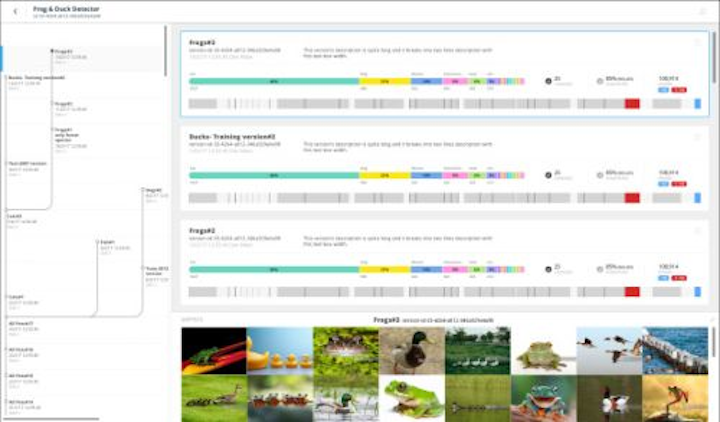Click the red tag on the highlighted Frogs#3 card
The height and width of the screenshot is (422, 720).
(679, 90)
